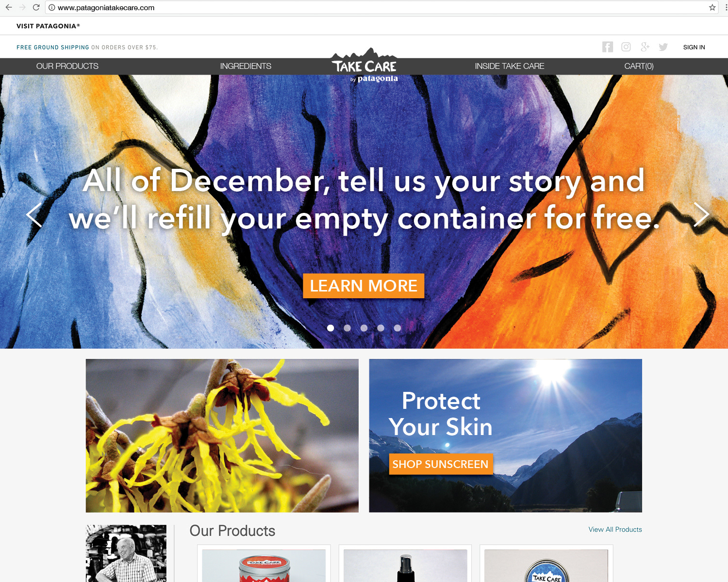Select the second carousel slide dot
Screen dimensions: 728x582
tap(347, 328)
